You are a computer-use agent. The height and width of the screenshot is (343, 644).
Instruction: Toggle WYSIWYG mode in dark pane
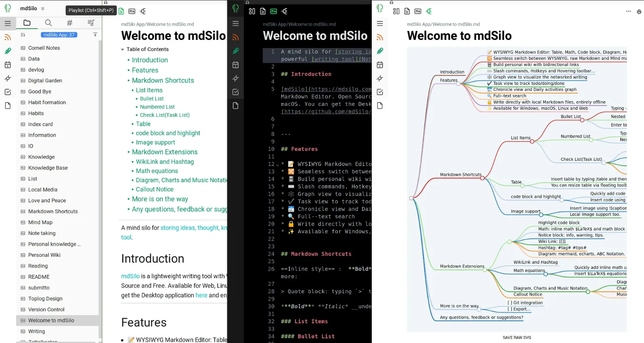[x=263, y=12]
